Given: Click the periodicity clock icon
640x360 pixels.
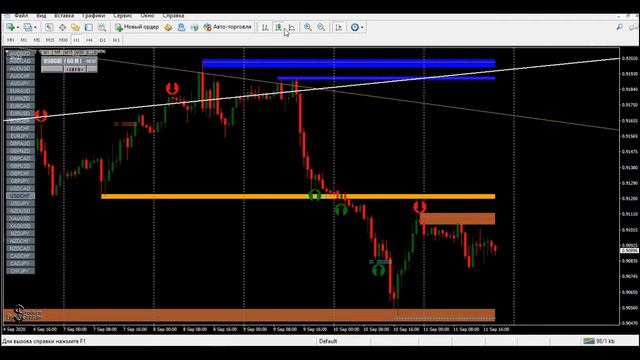Looking at the screenshot, I should pyautogui.click(x=355, y=27).
